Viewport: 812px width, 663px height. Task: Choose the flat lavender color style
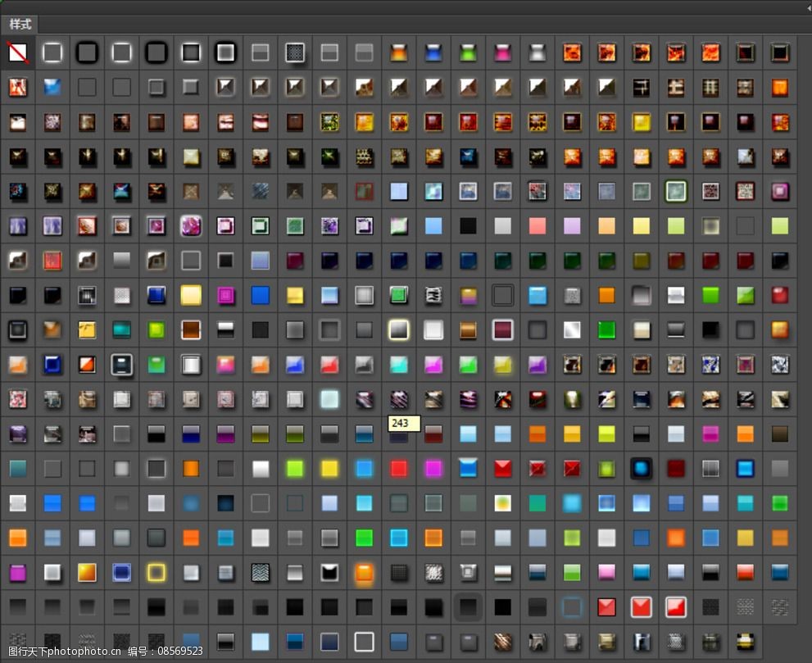coord(572,225)
